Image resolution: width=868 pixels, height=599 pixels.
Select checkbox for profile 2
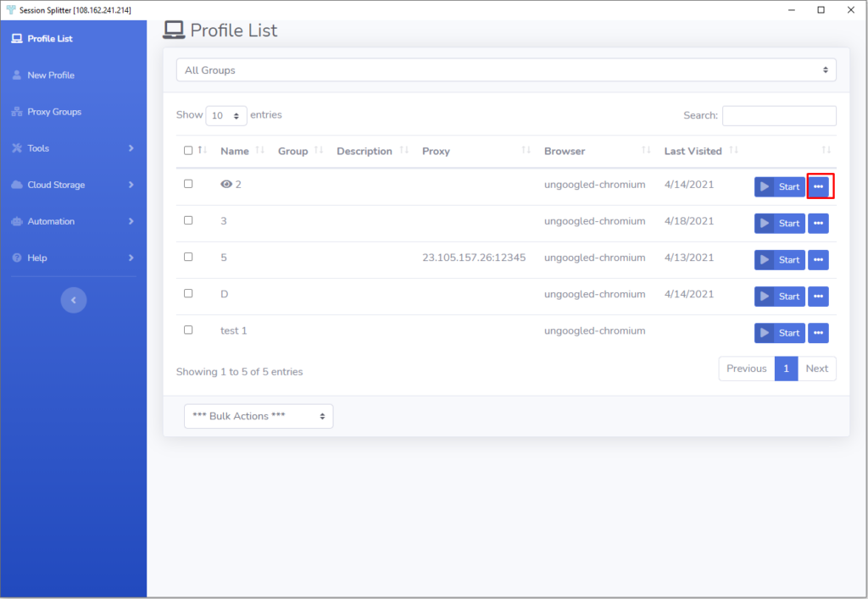click(188, 184)
